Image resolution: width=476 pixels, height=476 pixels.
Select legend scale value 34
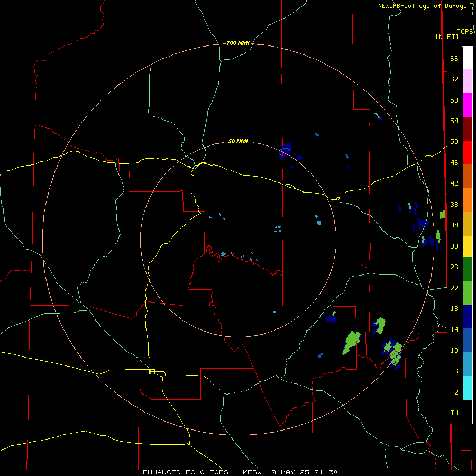coord(454,225)
